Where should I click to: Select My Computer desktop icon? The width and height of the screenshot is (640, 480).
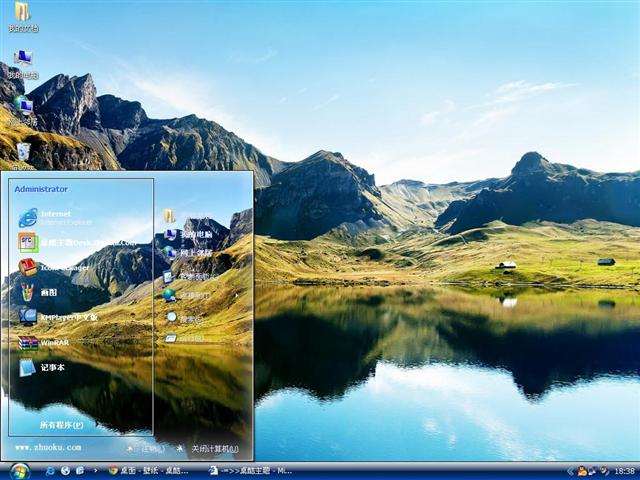coord(23,64)
